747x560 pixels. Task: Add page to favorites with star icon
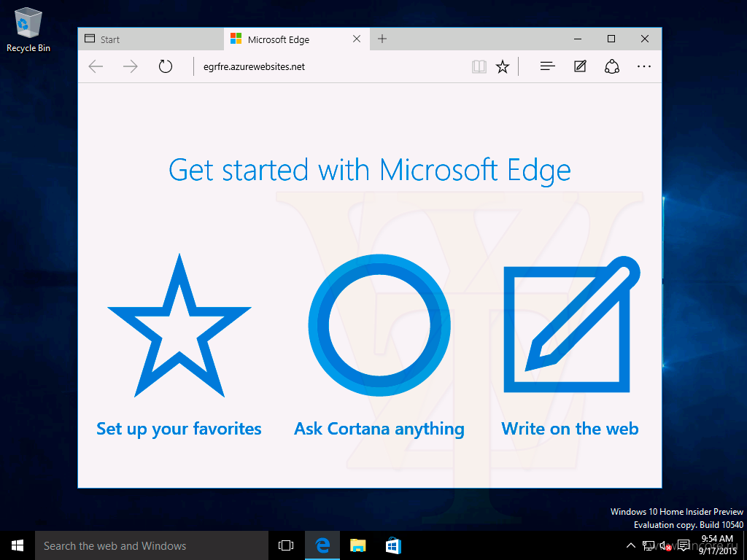503,66
